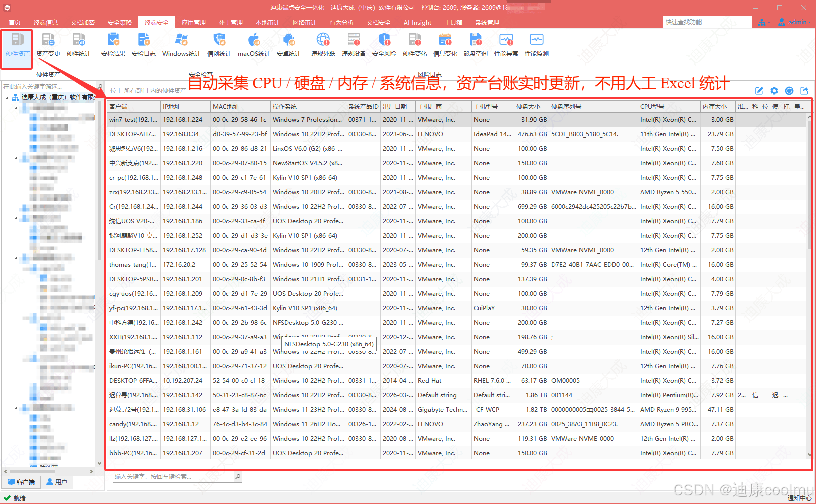This screenshot has width=816, height=504.
Task: Open 磁盘空间 disk space log
Action: coord(476,45)
